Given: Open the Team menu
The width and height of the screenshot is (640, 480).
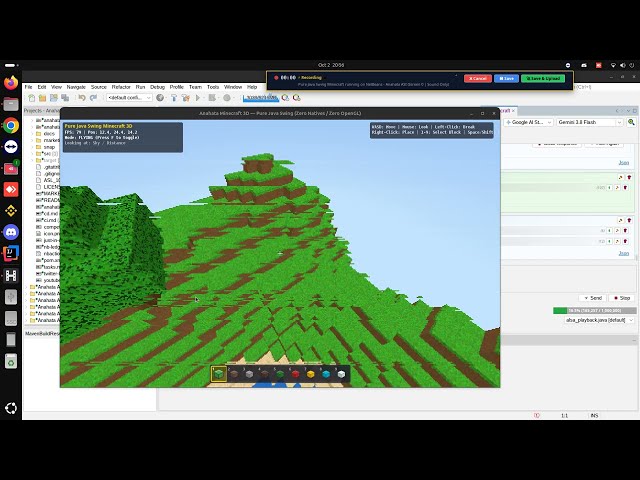Looking at the screenshot, I should [x=195, y=87].
